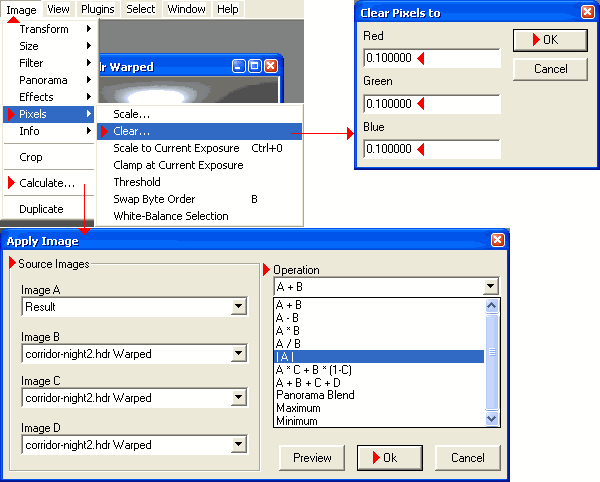The width and height of the screenshot is (600, 482).
Task: Open the Image B dropdown
Action: 237,353
